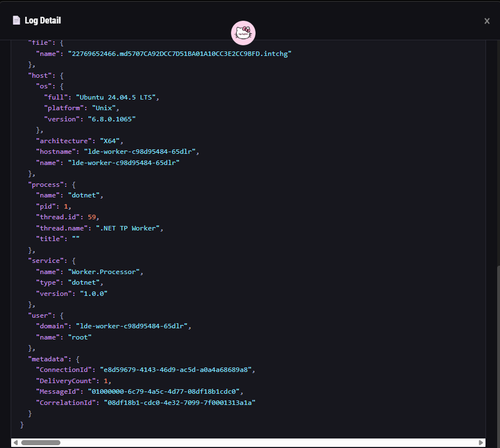Click the horizontal scrollbar right arrow
Viewport: 500px width, 448px height.
coord(481,442)
